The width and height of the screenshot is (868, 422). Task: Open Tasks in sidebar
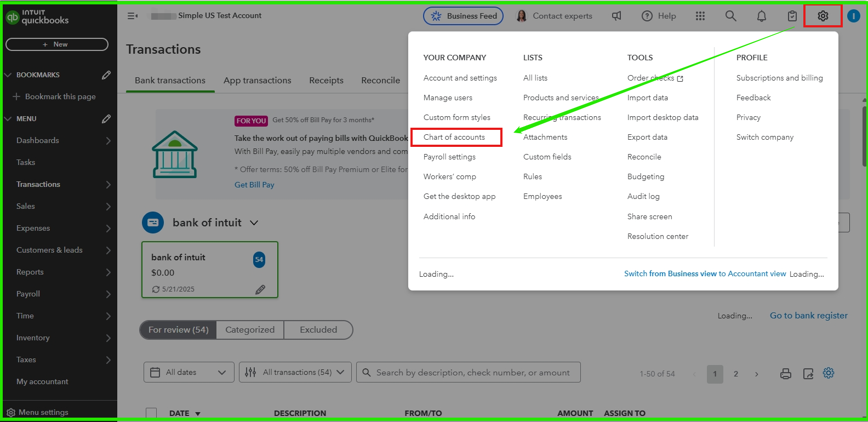click(x=26, y=162)
